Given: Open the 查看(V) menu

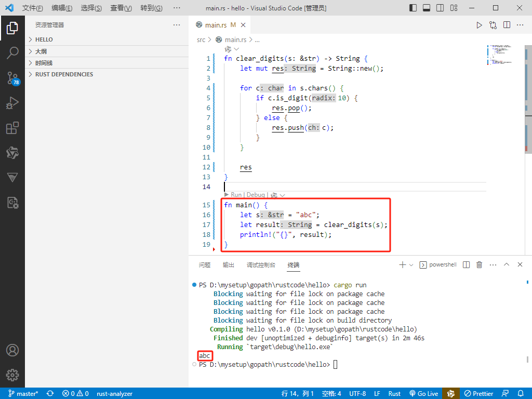Looking at the screenshot, I should 121,8.
